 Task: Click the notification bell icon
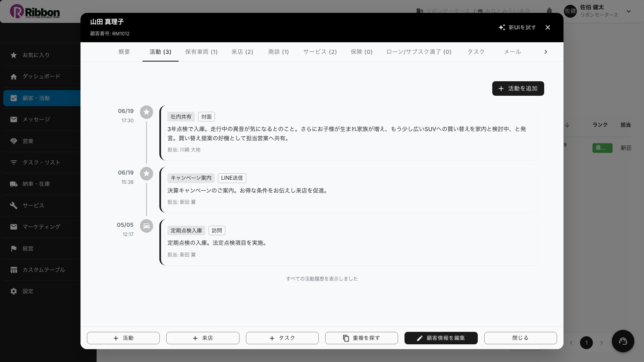tap(549, 11)
